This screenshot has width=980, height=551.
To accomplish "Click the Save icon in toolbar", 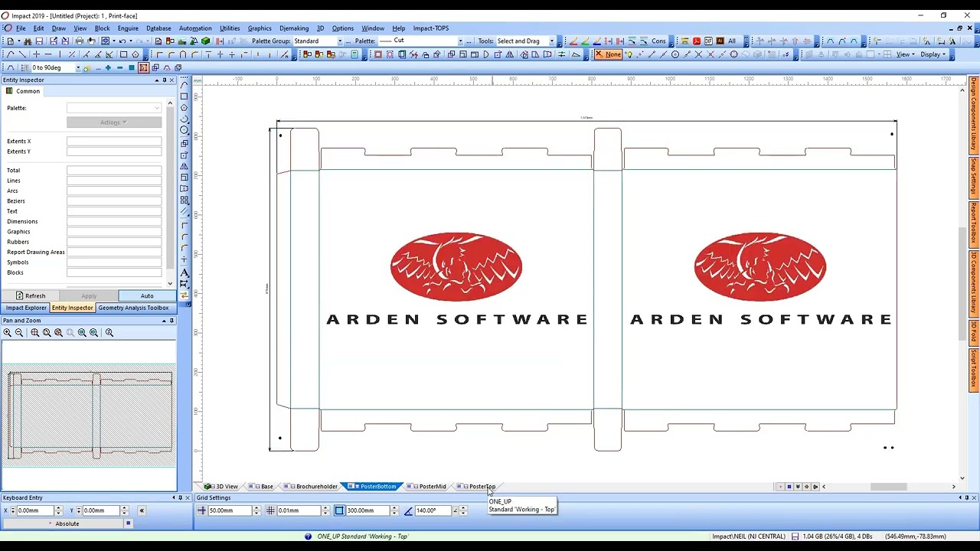I will [38, 41].
